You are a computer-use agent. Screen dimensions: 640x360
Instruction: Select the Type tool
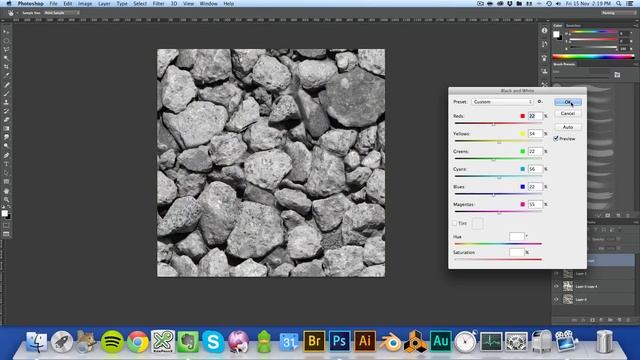point(6,164)
